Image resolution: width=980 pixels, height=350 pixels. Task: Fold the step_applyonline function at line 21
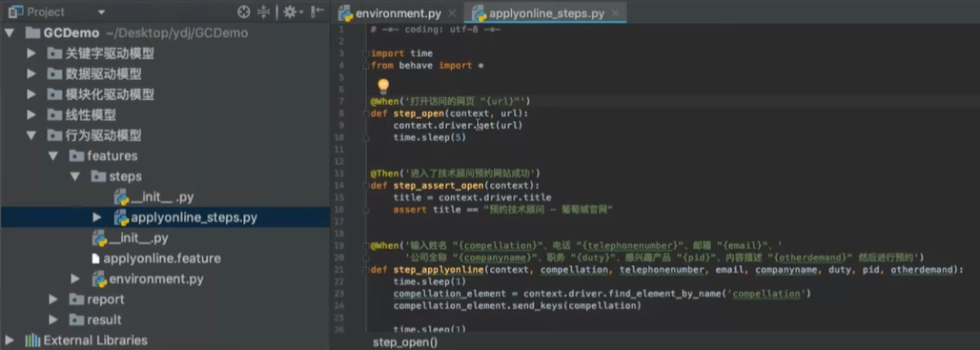coord(366,270)
